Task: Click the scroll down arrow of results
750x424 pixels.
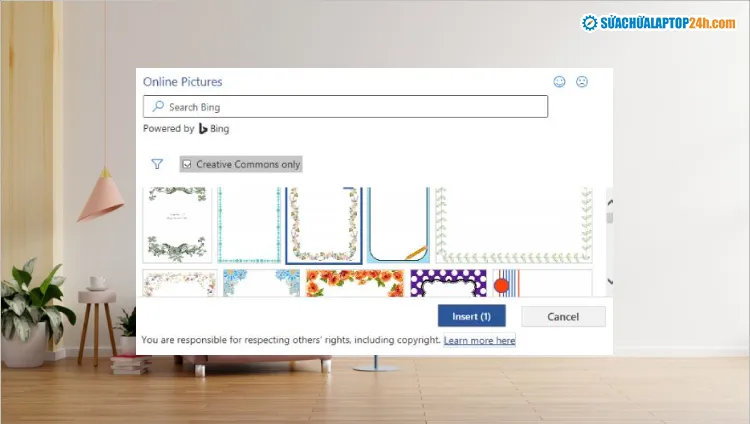Action: pyautogui.click(x=610, y=279)
